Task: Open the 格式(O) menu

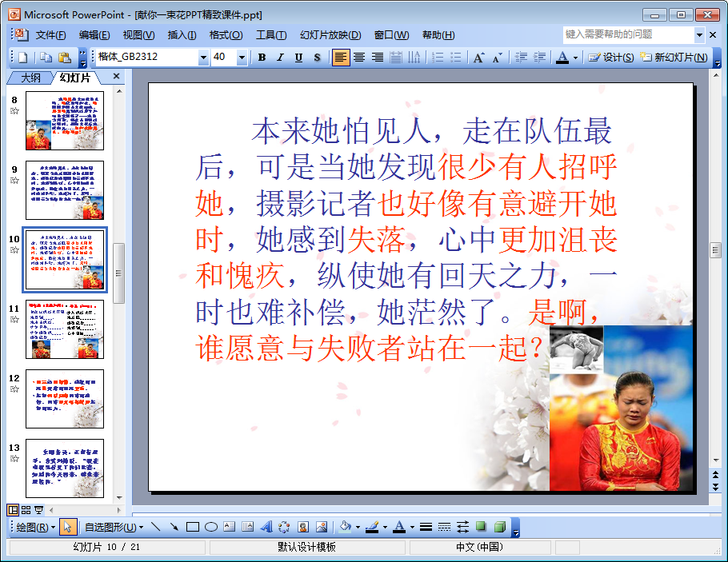Action: (x=226, y=35)
